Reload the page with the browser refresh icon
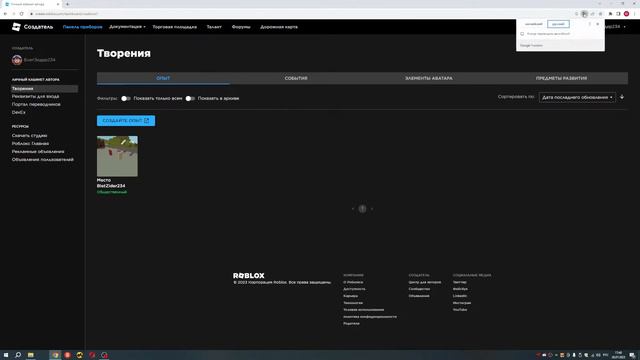The image size is (640, 360). (x=22, y=14)
